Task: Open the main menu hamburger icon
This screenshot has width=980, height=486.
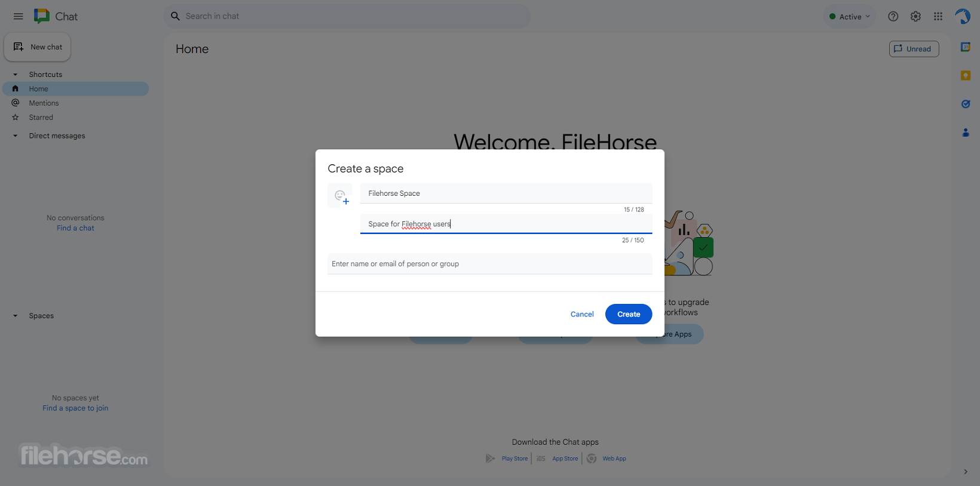Action: (19, 16)
